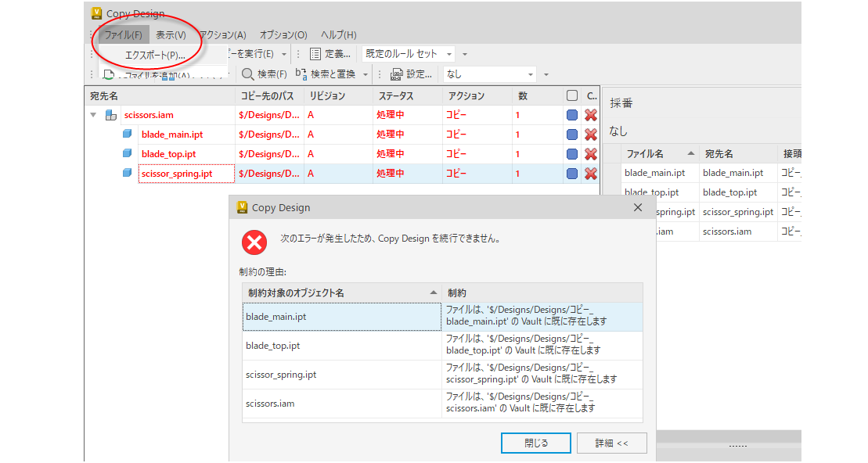Screen dimensions: 868x463
Task: Click the 制約 column header in the dialog
Action: 542,293
